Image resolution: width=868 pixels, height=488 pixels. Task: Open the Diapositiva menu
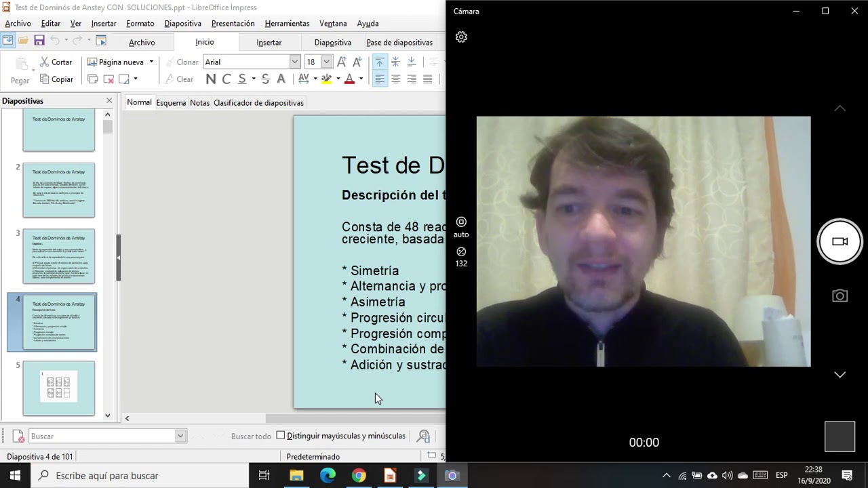click(x=182, y=23)
